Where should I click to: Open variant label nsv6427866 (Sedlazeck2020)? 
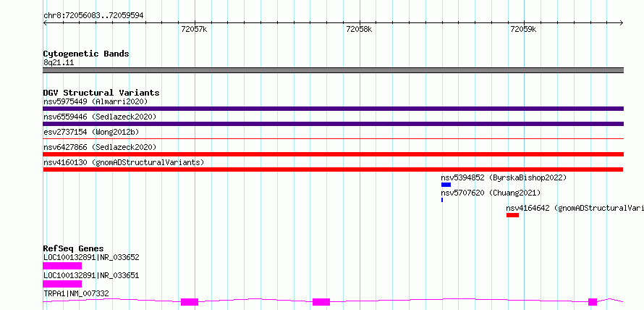(100, 147)
